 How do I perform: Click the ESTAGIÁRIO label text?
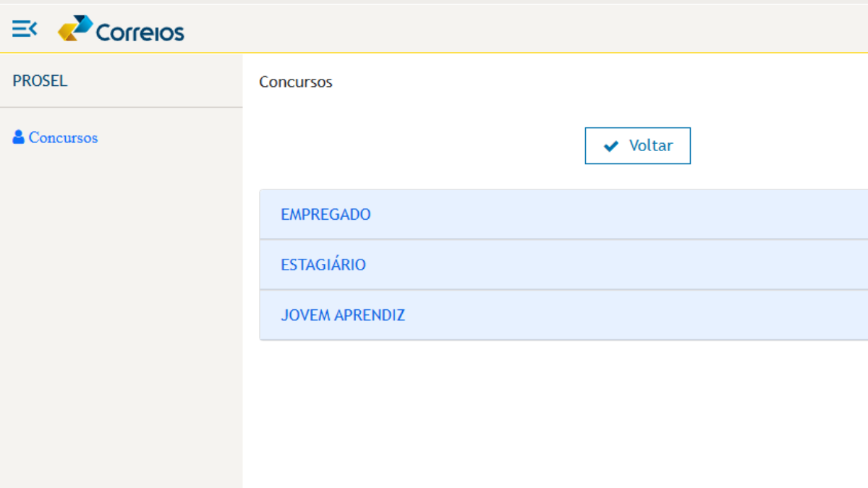pyautogui.click(x=323, y=265)
